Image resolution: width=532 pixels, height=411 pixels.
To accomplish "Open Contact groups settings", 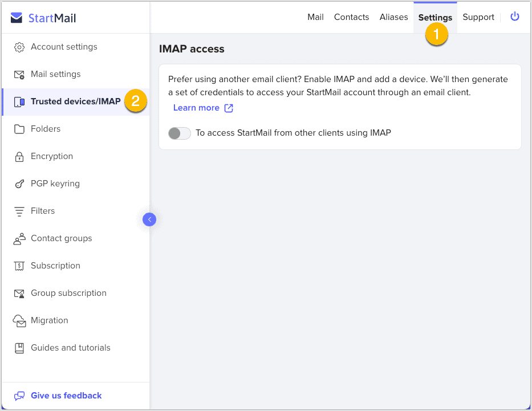I will (61, 238).
